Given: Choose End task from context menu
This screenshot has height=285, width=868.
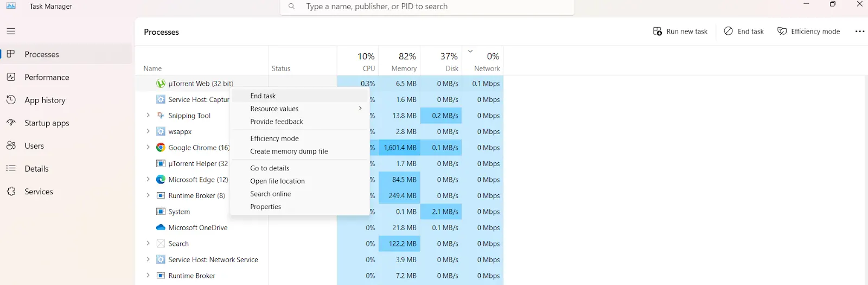Looking at the screenshot, I should (300, 96).
